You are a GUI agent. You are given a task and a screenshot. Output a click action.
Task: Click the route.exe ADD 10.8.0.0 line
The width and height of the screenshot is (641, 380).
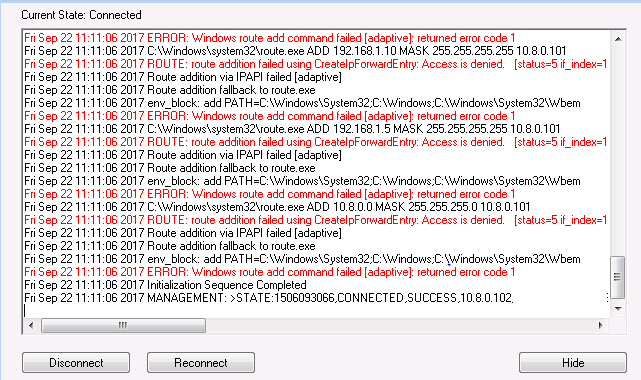[277, 207]
